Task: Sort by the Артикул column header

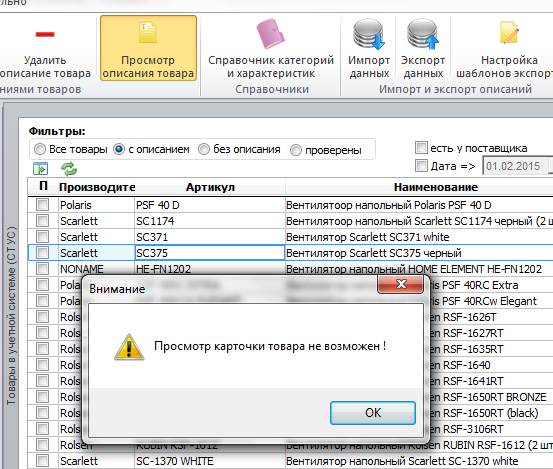Action: [x=210, y=187]
